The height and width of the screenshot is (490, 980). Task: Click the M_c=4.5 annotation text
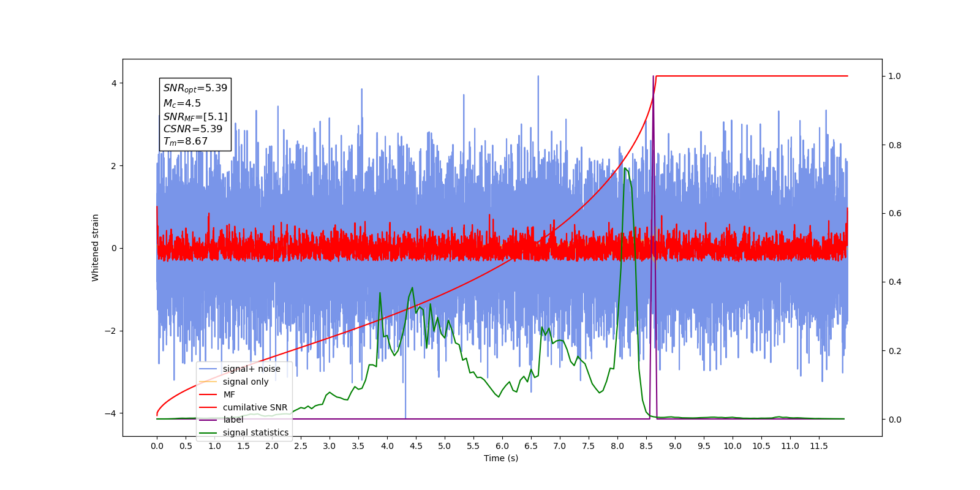point(182,104)
